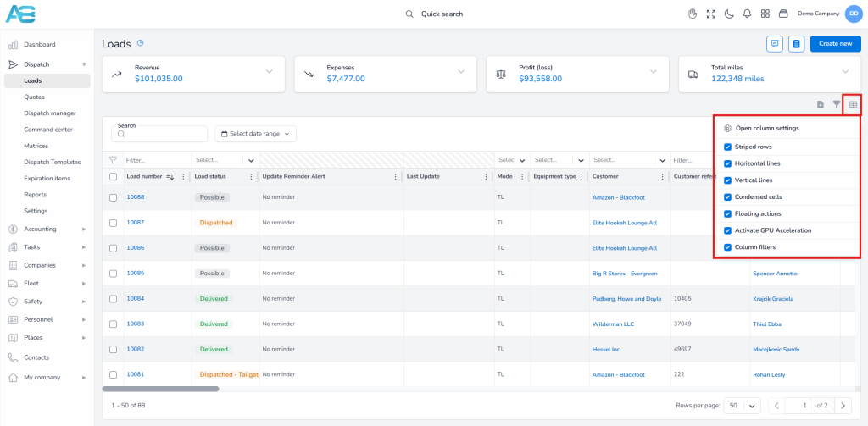Expand the Total miles card
The width and height of the screenshot is (868, 426).
pyautogui.click(x=845, y=71)
